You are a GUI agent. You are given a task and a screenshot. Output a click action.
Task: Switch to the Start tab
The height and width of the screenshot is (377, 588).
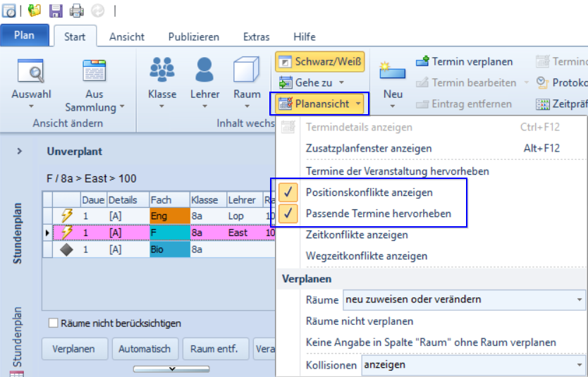tap(75, 37)
